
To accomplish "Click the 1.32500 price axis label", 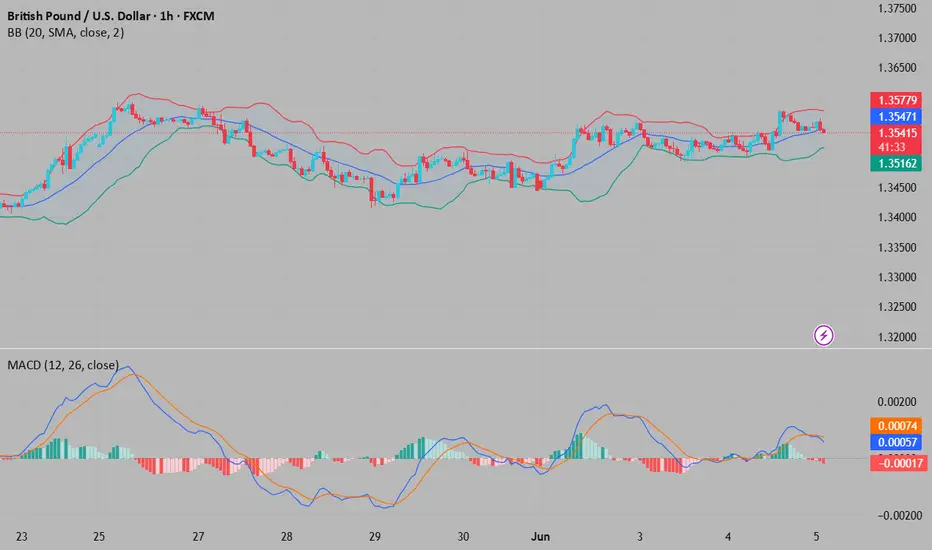I will (x=897, y=307).
